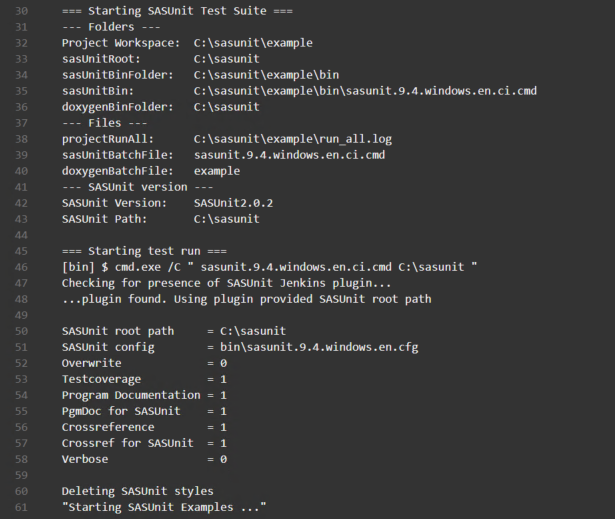Click line number 30 in the gutter

coord(21,11)
